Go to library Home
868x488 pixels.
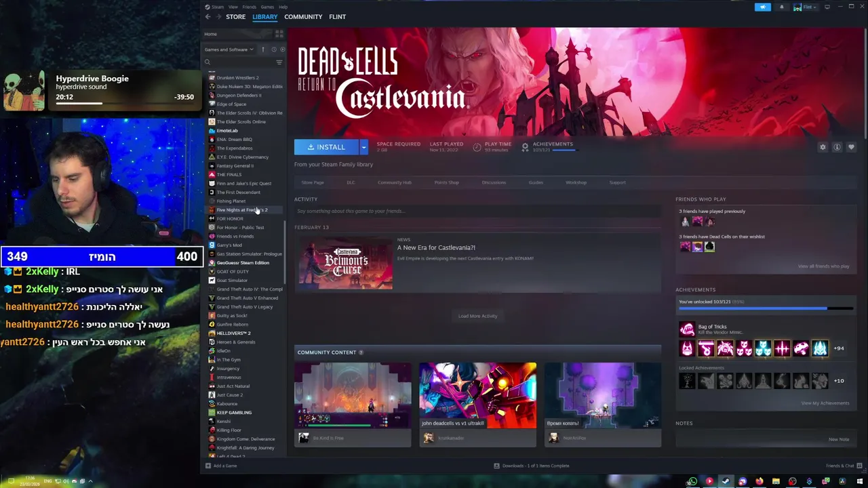click(211, 34)
